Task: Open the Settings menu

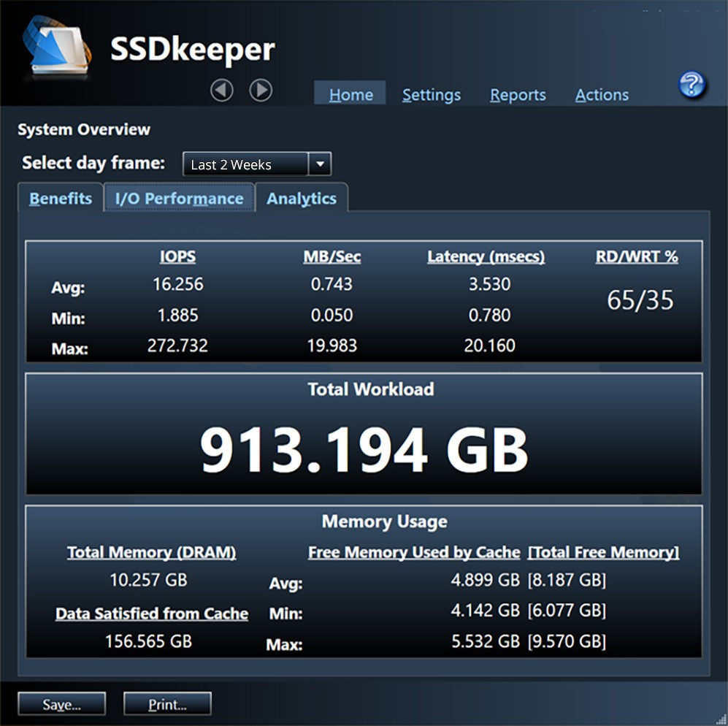Action: coord(432,95)
